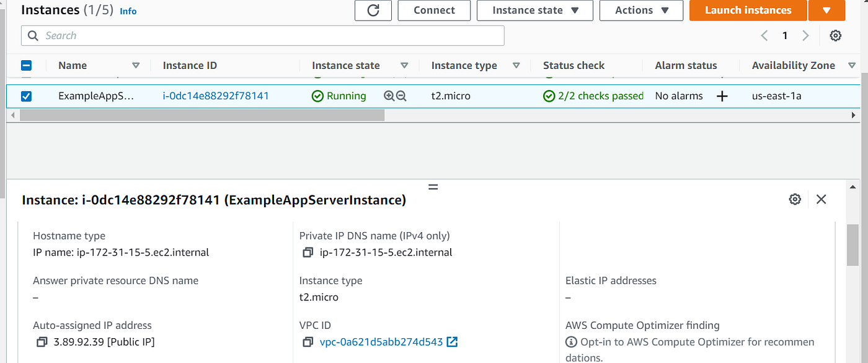Open the Availability Zone column filter
The width and height of the screenshot is (868, 363).
coord(852,65)
